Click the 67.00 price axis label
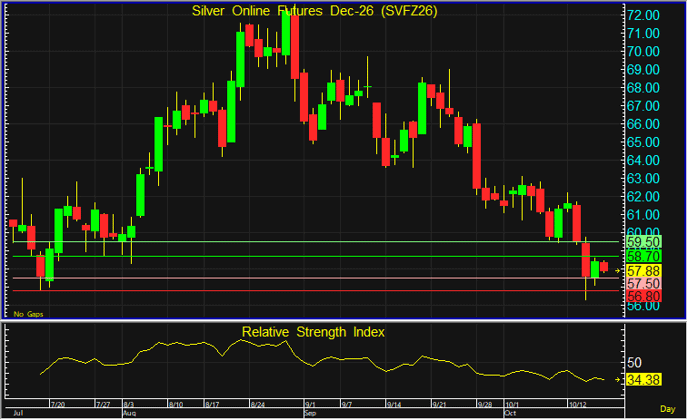This screenshot has height=420, width=688. [643, 106]
